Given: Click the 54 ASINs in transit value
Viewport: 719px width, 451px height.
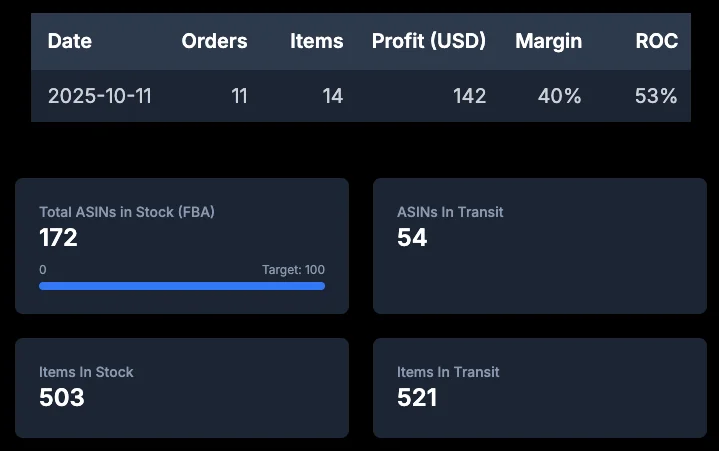Looking at the screenshot, I should (x=412, y=238).
